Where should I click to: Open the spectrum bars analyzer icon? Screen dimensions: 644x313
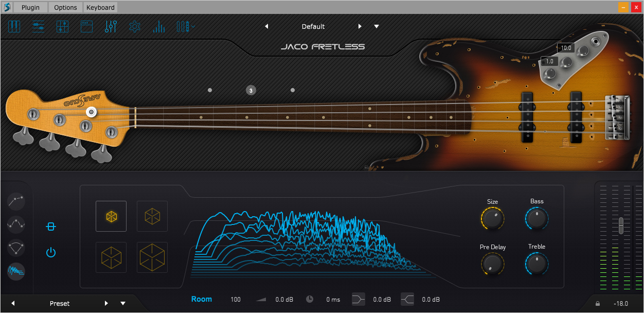(x=158, y=26)
